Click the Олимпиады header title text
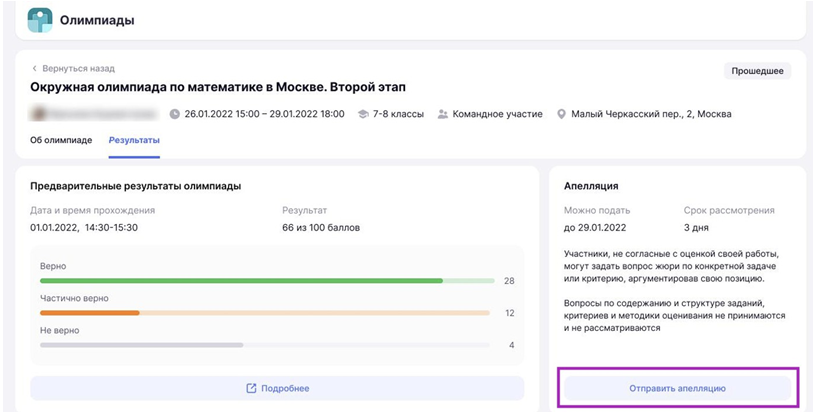 (97, 20)
